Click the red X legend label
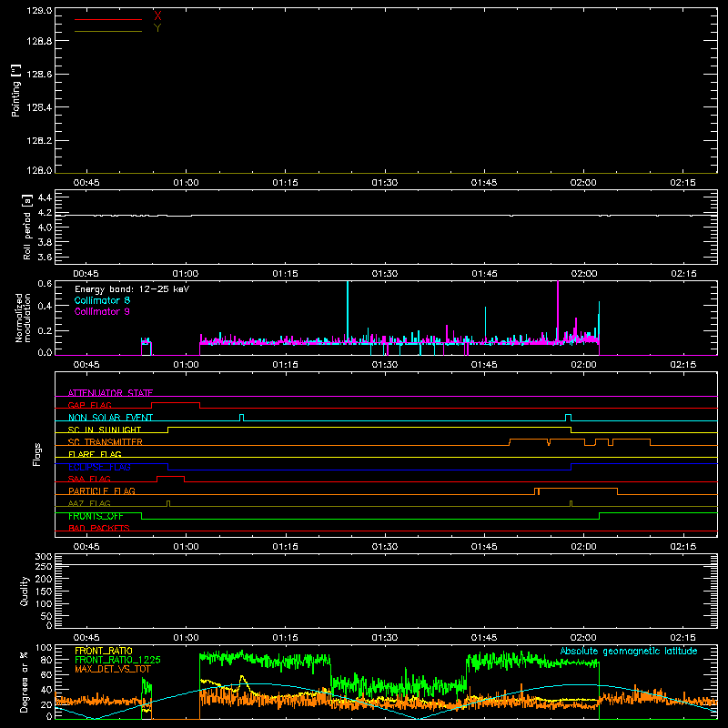This screenshot has width=728, height=728. point(157,16)
